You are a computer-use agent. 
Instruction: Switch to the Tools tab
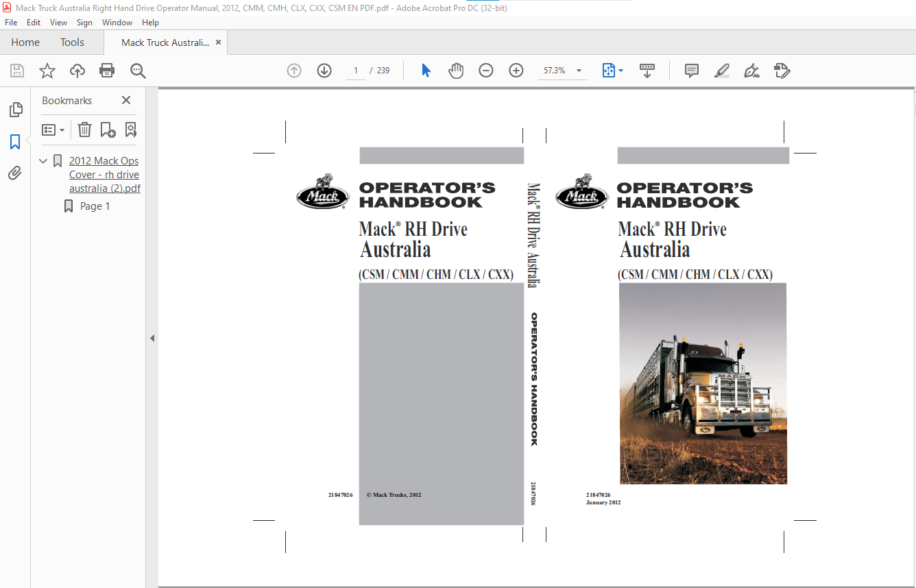[72, 42]
